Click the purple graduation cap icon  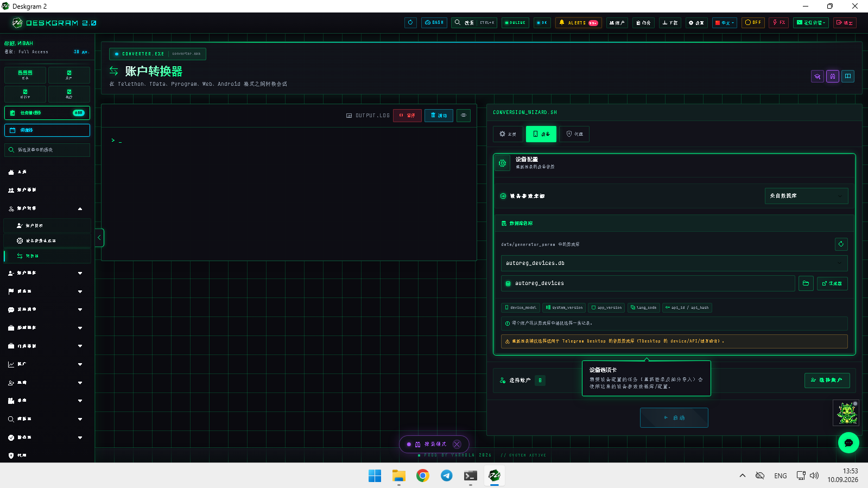[x=818, y=77]
